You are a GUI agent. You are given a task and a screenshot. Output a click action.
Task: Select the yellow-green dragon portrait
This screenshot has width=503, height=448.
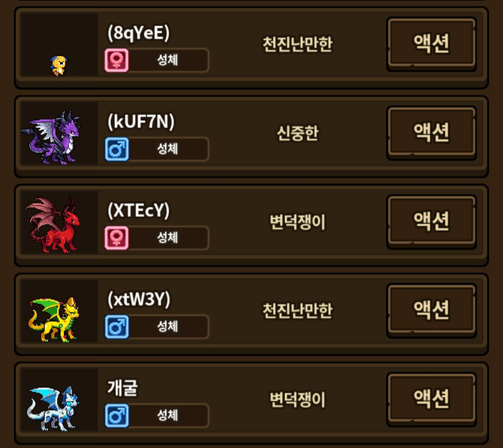54,319
